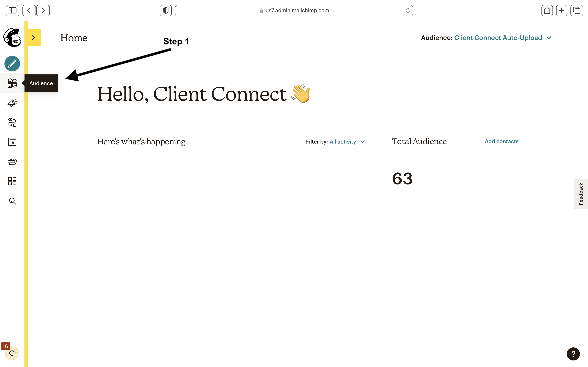Open Automations icon in sidebar
This screenshot has width=588, height=367.
pos(12,122)
